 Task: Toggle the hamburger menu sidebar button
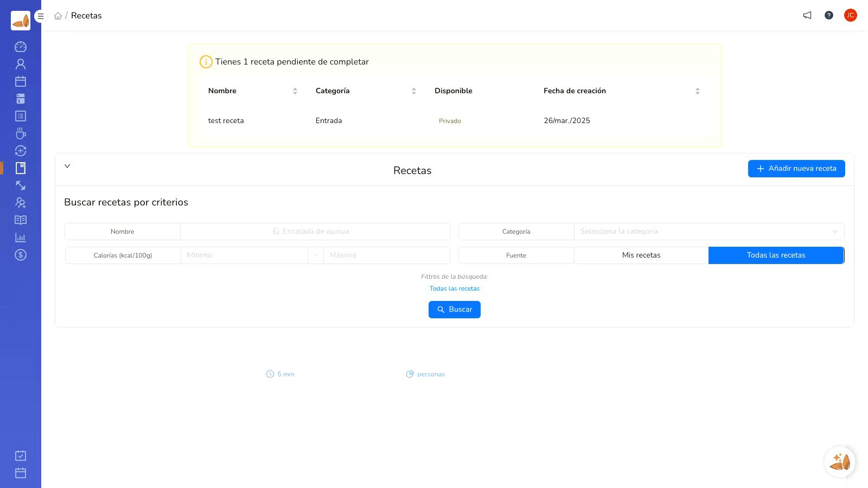coord(40,16)
